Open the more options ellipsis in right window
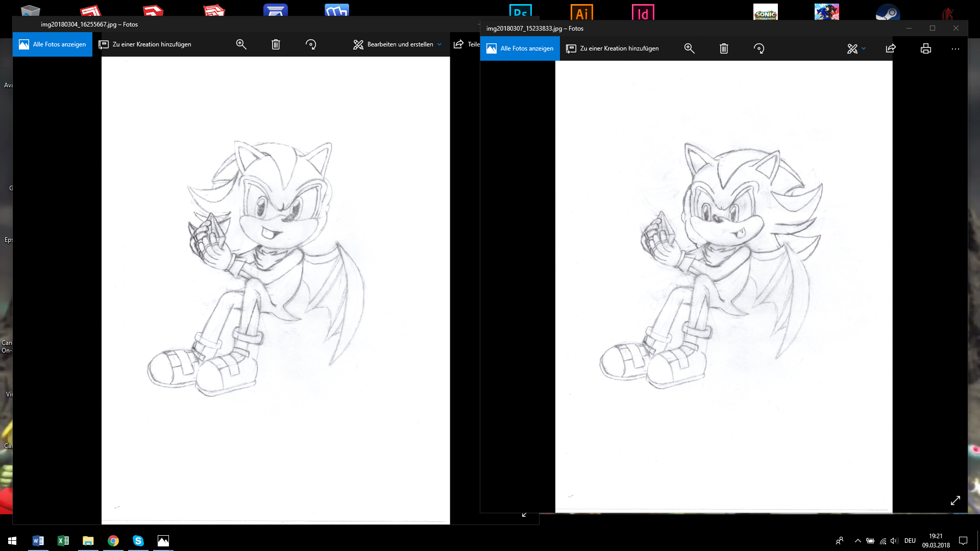 (x=955, y=48)
